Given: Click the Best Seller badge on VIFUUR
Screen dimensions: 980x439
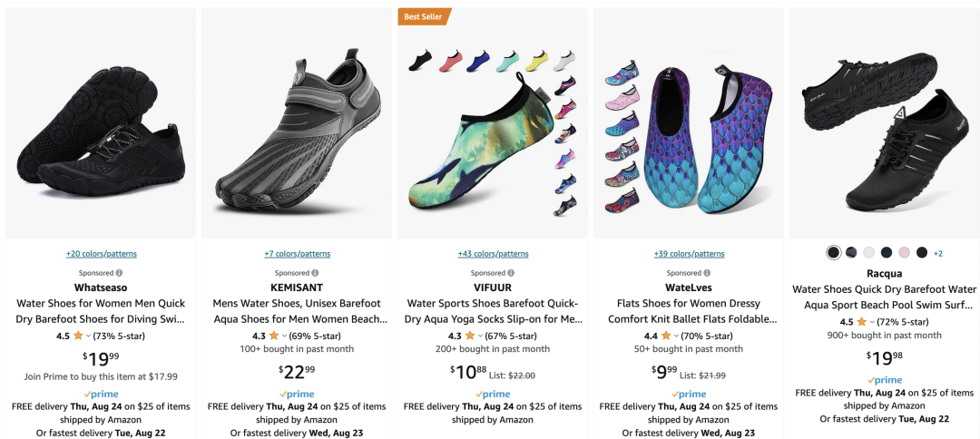Looking at the screenshot, I should point(423,17).
